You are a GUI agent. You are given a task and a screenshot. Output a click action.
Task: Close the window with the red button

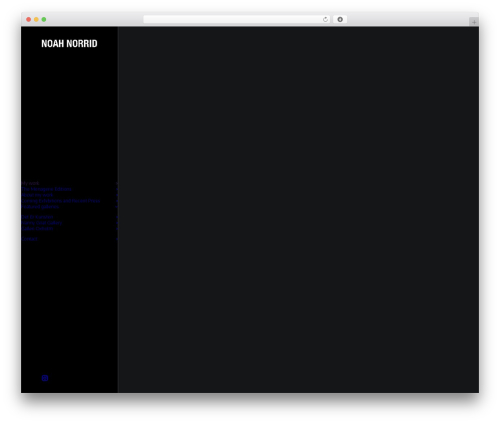29,19
